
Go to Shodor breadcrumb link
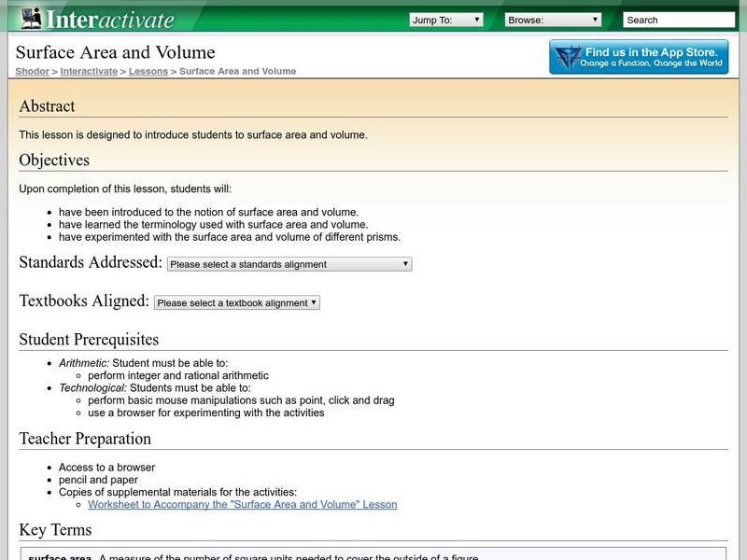[32, 71]
